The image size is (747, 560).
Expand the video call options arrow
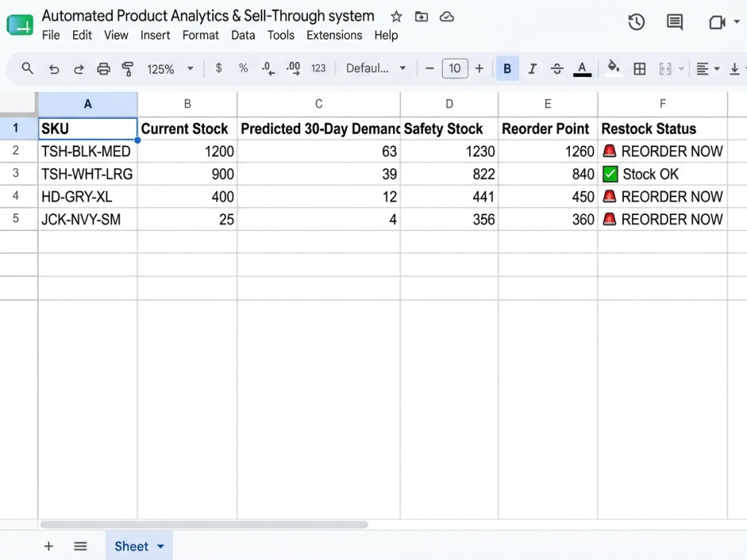[x=737, y=22]
